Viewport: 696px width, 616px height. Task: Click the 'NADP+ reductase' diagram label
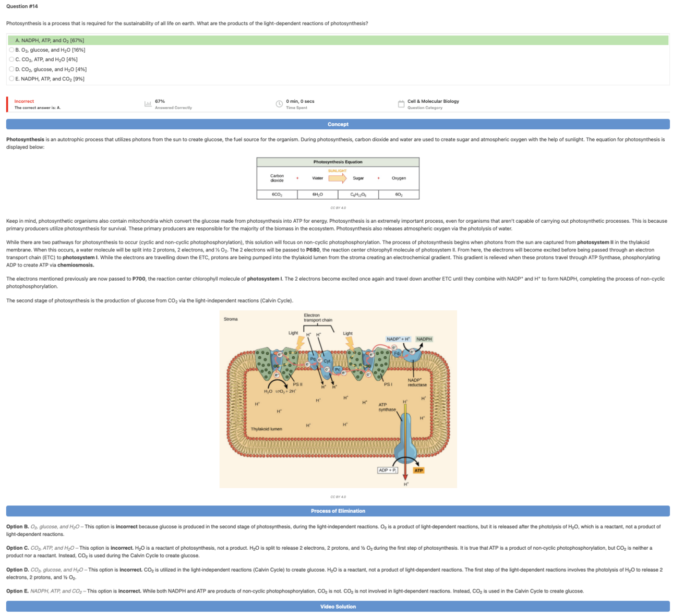(x=417, y=382)
